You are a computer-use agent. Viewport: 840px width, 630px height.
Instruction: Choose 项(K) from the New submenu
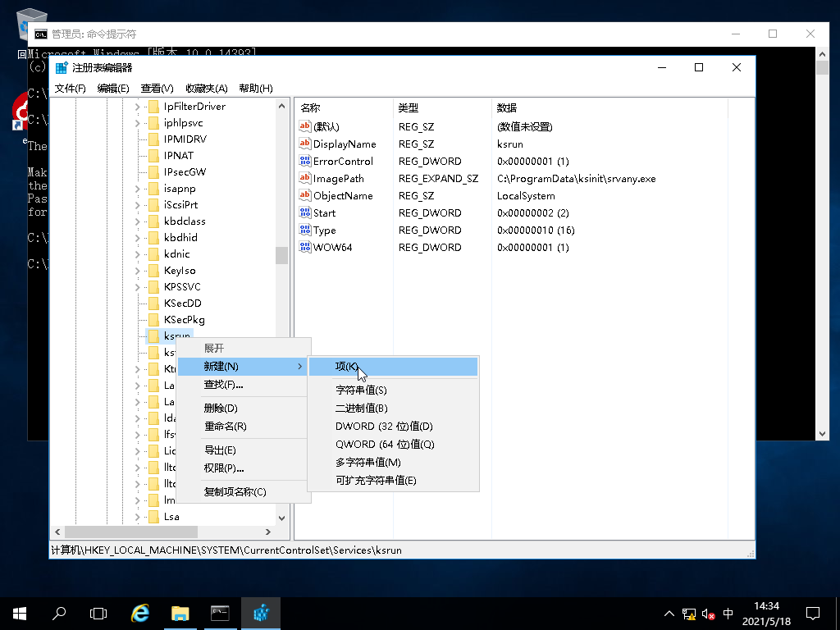pyautogui.click(x=346, y=367)
